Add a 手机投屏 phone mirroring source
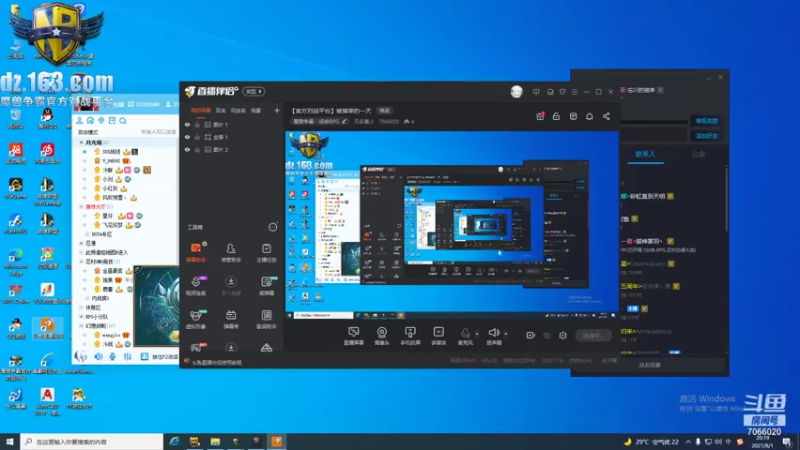The image size is (800, 450). [x=410, y=336]
